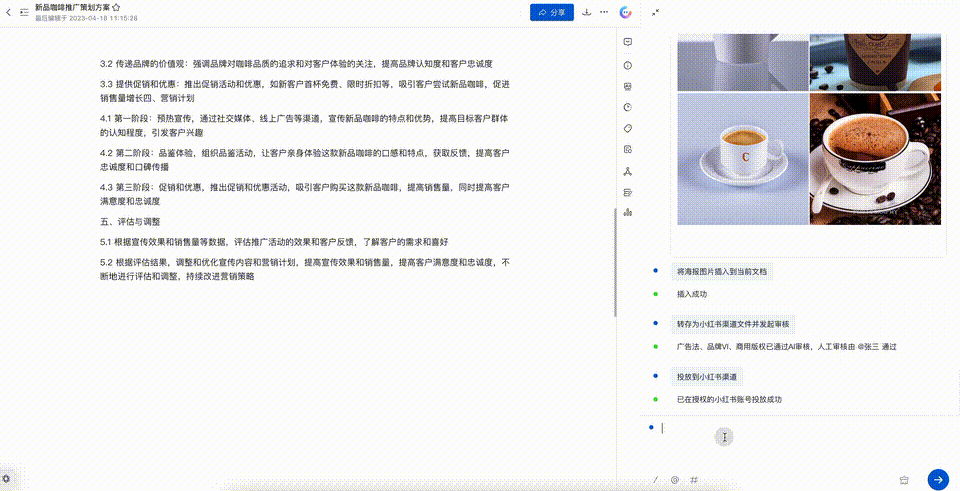Send the message with the blue arrow button
The width and height of the screenshot is (960, 491).
pos(937,479)
